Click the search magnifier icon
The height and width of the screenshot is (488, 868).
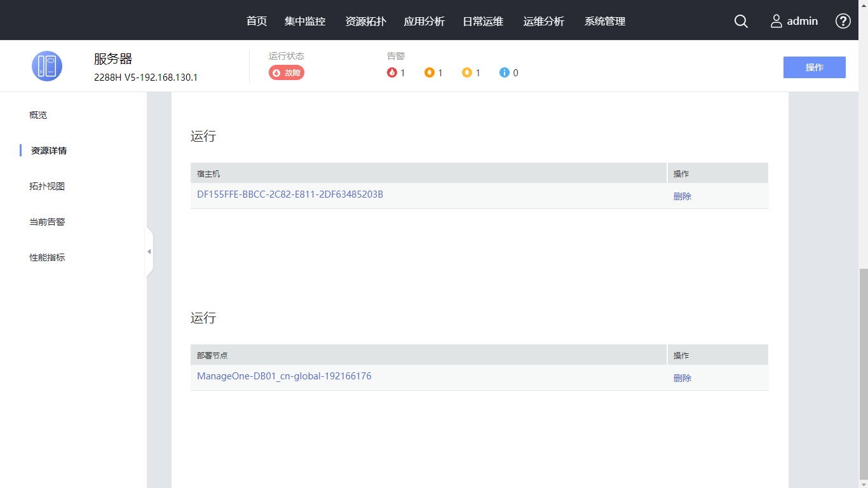point(741,21)
